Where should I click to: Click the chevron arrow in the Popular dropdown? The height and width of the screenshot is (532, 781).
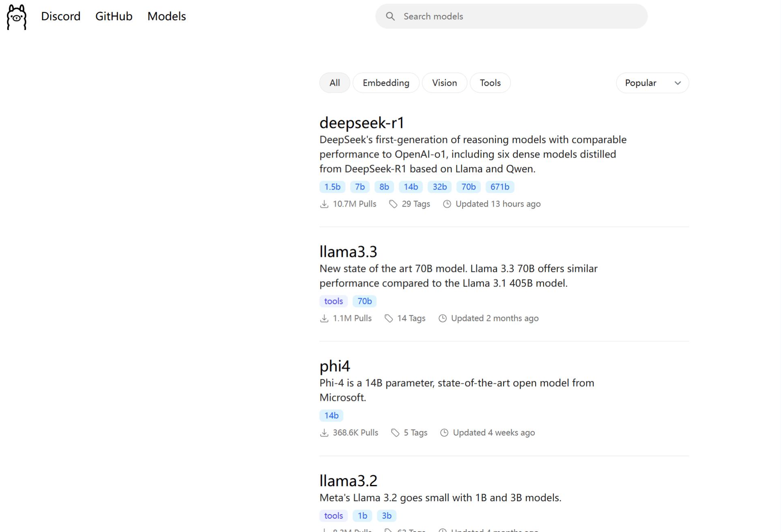pyautogui.click(x=678, y=83)
